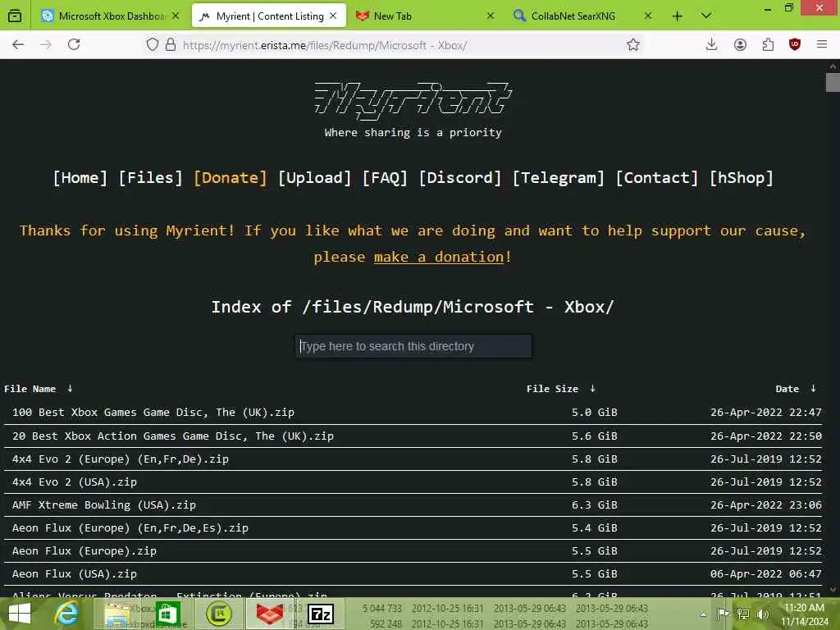Select the Myrient Content Listing tab
The image size is (840, 630).
pos(269,16)
